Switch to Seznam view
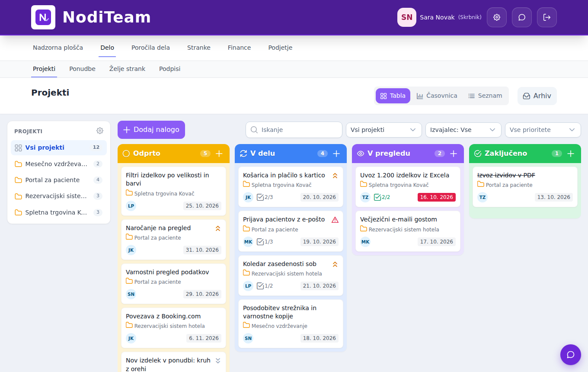Viewport: 588px width, 372px height. (x=485, y=96)
